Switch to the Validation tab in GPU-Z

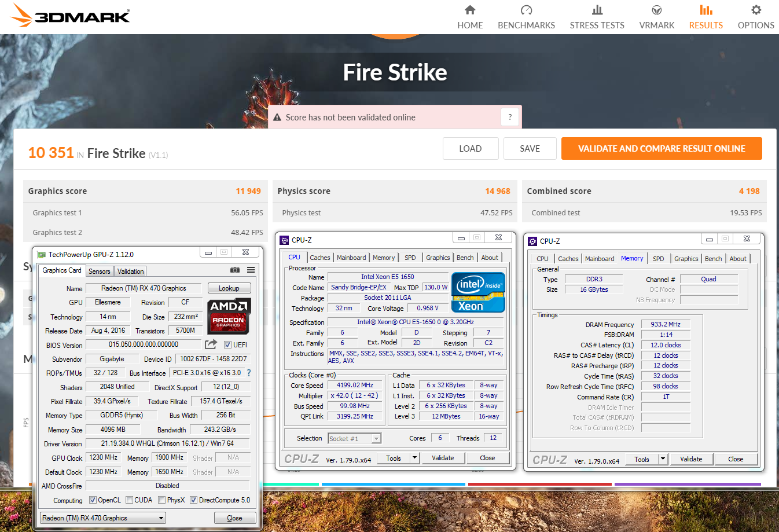click(130, 271)
